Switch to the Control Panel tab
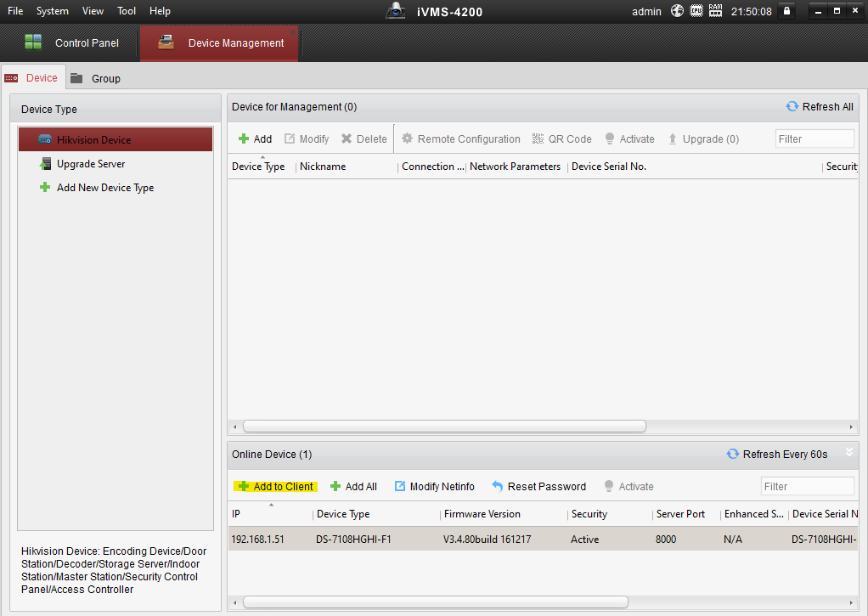The height and width of the screenshot is (616, 868). coord(70,43)
